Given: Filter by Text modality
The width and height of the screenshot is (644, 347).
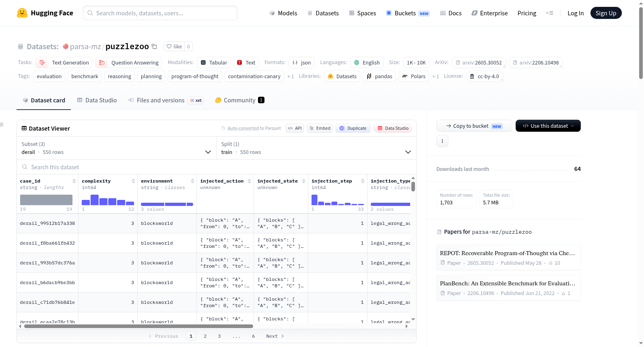Looking at the screenshot, I should pyautogui.click(x=246, y=62).
